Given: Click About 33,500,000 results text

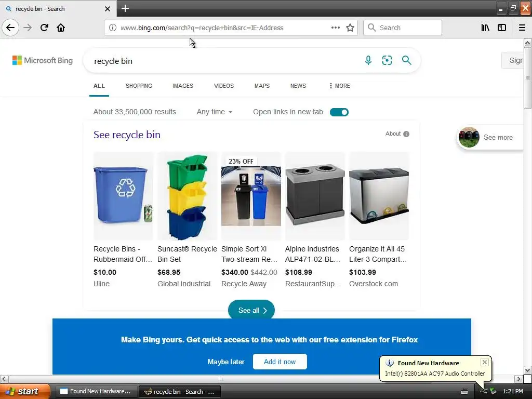Looking at the screenshot, I should pyautogui.click(x=135, y=112).
